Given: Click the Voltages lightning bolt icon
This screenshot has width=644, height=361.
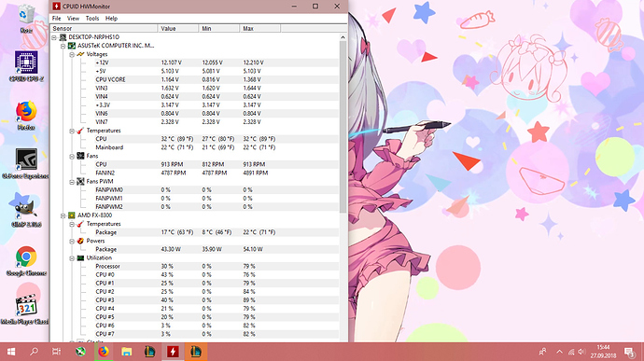Looking at the screenshot, I should 80,54.
